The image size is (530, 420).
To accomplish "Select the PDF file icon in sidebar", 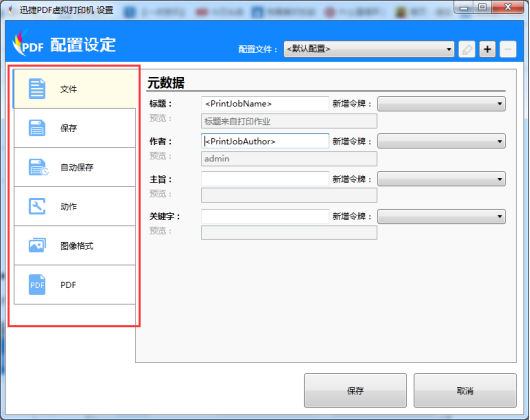I will tap(37, 285).
